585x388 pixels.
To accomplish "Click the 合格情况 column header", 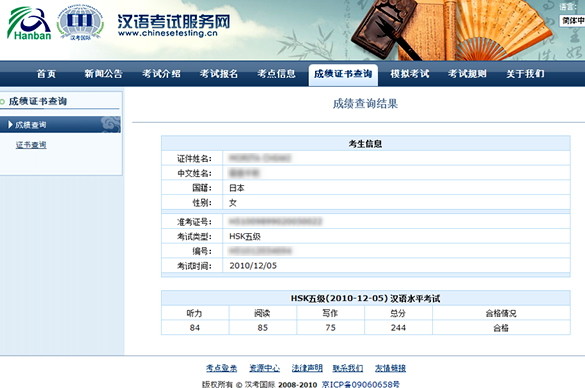I will (x=501, y=313).
